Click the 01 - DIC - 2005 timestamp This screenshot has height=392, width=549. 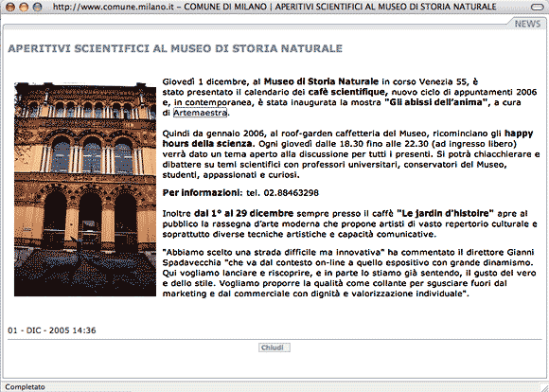[52, 330]
